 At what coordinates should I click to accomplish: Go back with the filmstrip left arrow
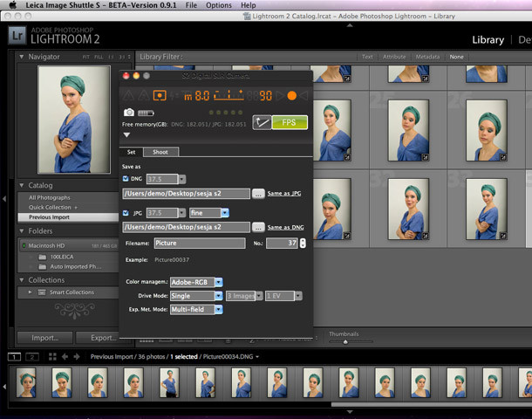tap(65, 356)
